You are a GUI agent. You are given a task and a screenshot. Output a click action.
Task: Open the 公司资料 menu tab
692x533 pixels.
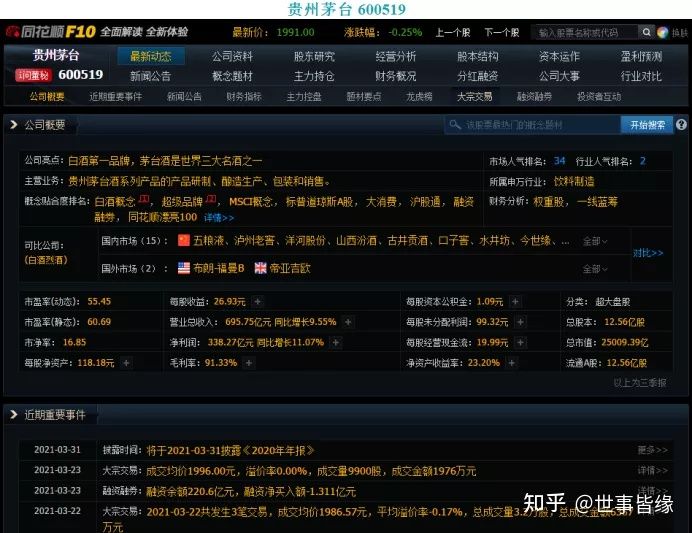[x=232, y=56]
